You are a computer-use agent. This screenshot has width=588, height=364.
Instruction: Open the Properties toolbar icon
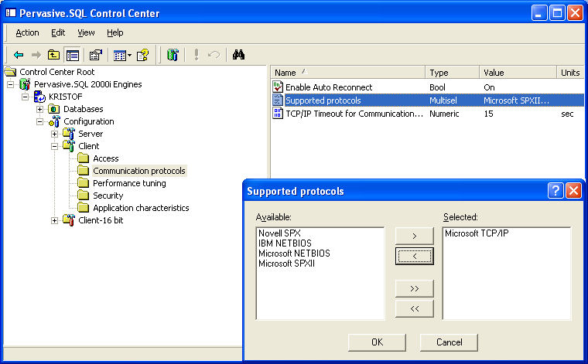(x=96, y=55)
